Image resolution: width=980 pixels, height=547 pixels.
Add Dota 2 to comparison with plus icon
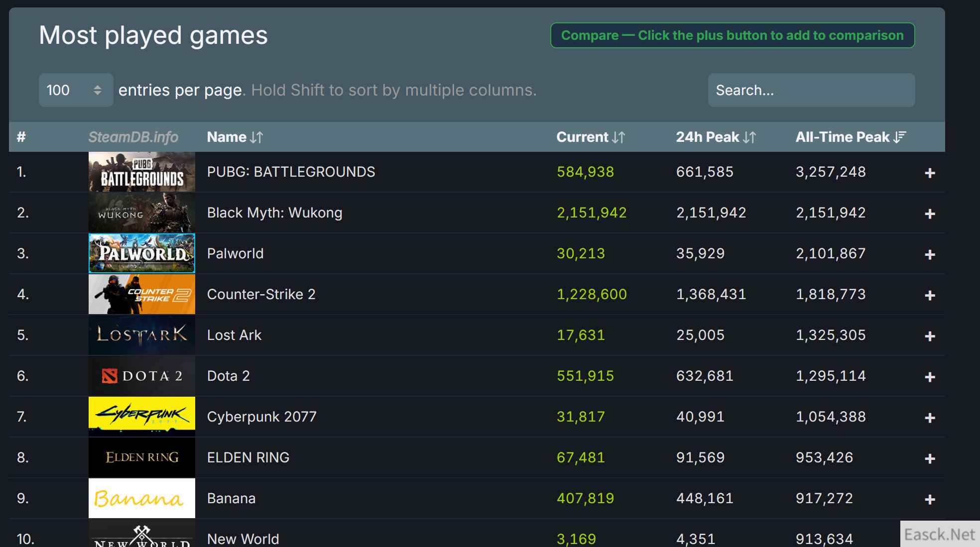(930, 377)
